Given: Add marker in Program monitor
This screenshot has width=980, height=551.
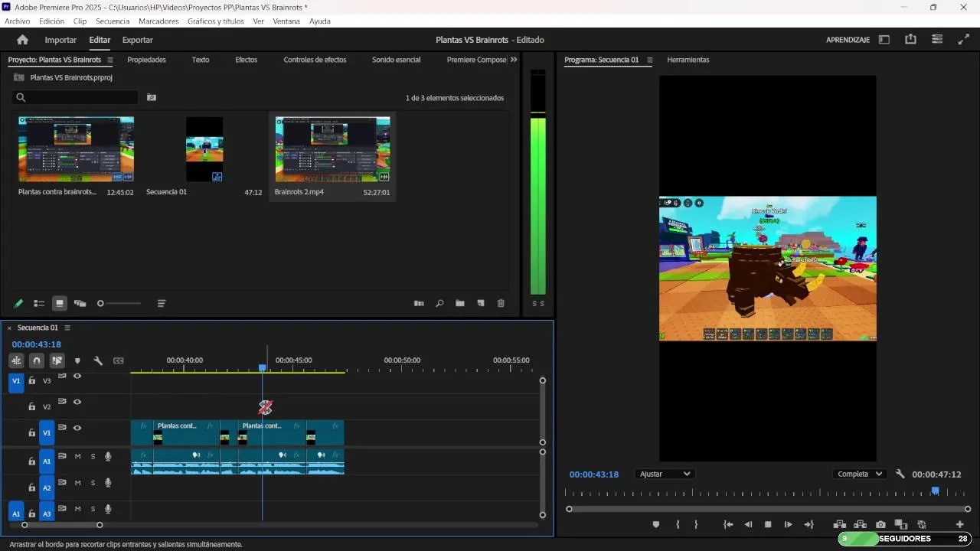Looking at the screenshot, I should coord(656,525).
